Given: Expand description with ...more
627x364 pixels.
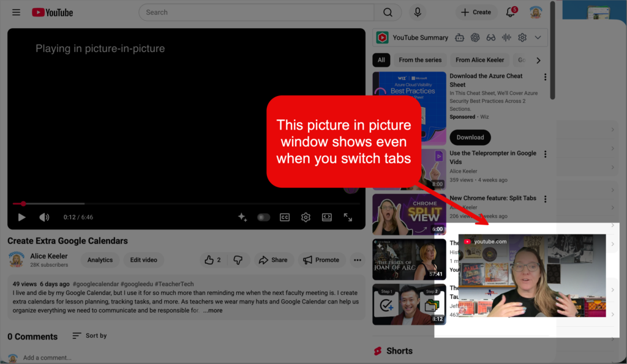Looking at the screenshot, I should coord(213,311).
